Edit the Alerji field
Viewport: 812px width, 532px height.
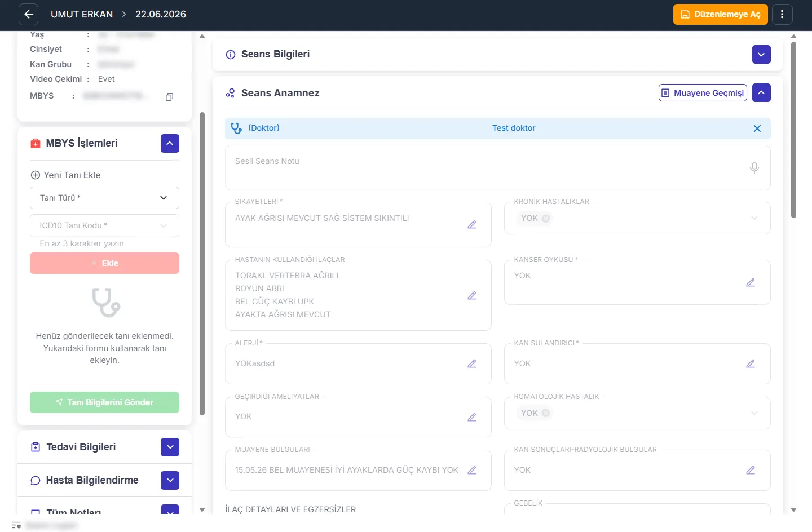[472, 363]
